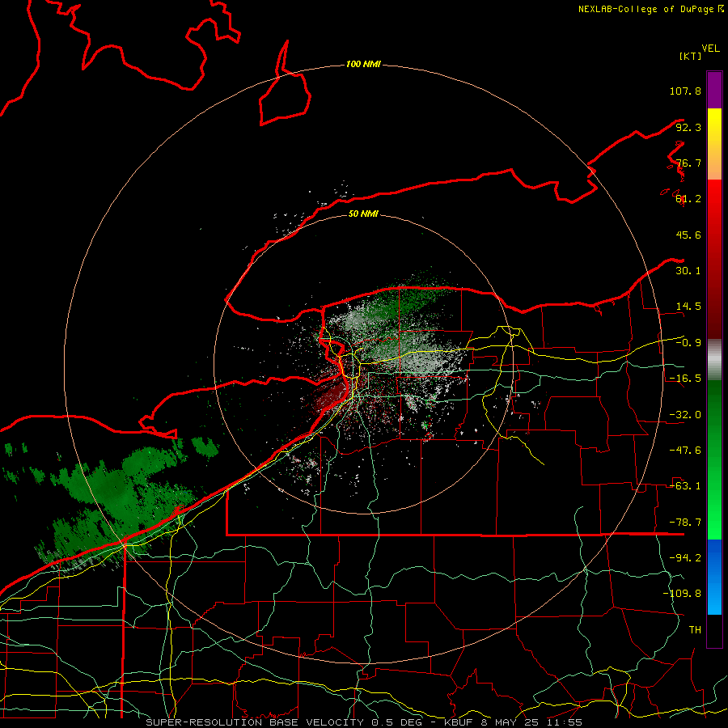Click the 76.7 scale value
Image resolution: width=728 pixels, height=728 pixels.
688,163
